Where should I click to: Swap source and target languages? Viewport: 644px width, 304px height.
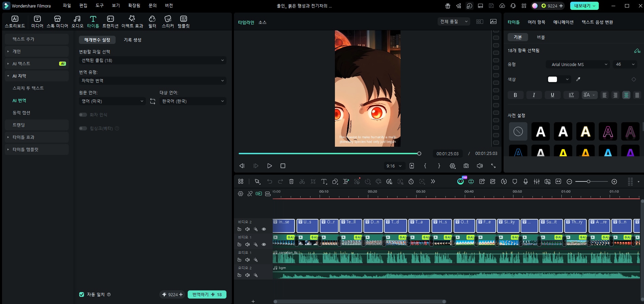pyautogui.click(x=153, y=101)
